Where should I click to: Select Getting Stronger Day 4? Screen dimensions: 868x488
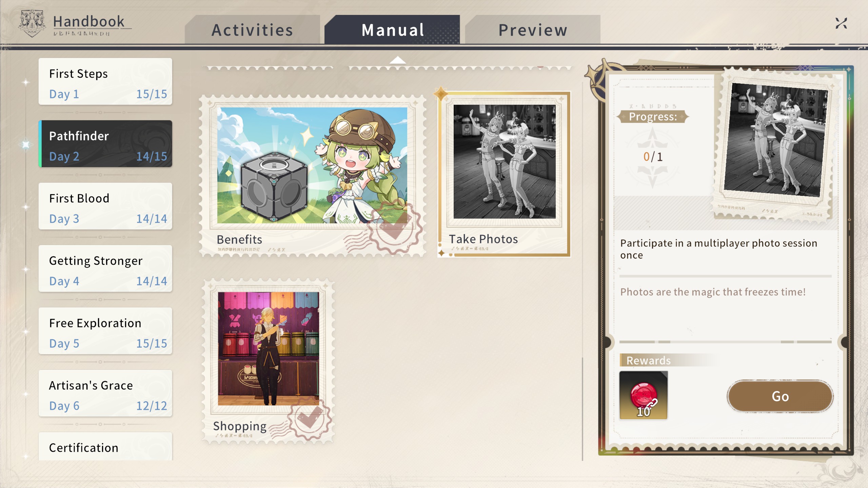[x=105, y=268]
